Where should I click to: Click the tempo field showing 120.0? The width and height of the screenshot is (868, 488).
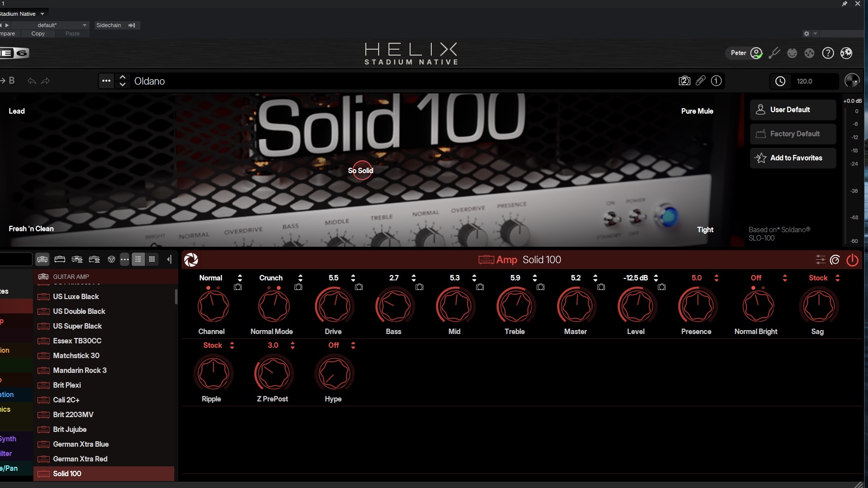pyautogui.click(x=815, y=81)
